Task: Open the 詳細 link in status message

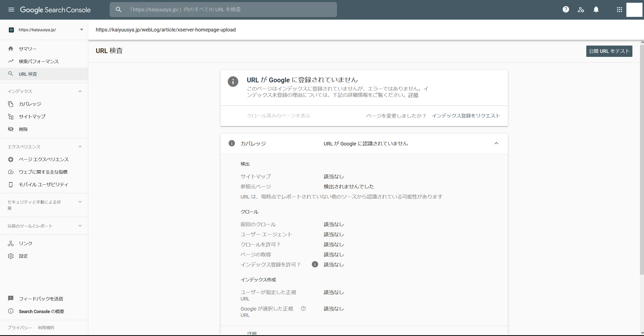Action: tap(413, 95)
